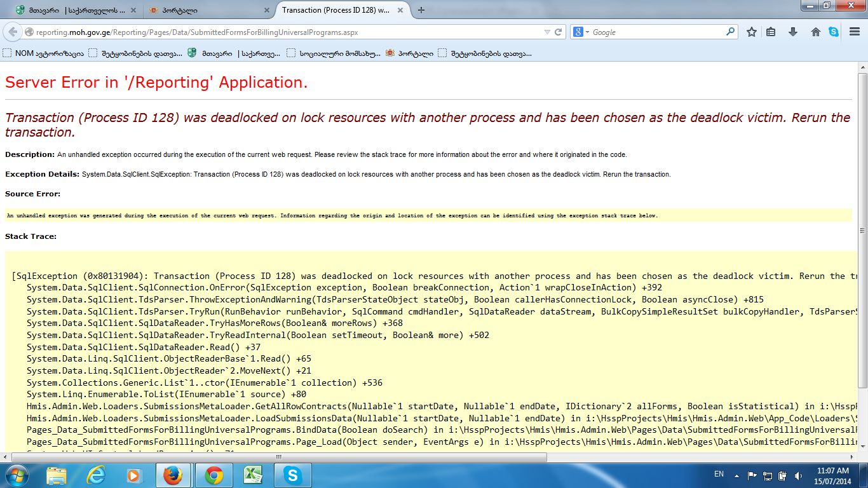
Task: Open the Firefox hamburger menu
Action: tap(855, 32)
